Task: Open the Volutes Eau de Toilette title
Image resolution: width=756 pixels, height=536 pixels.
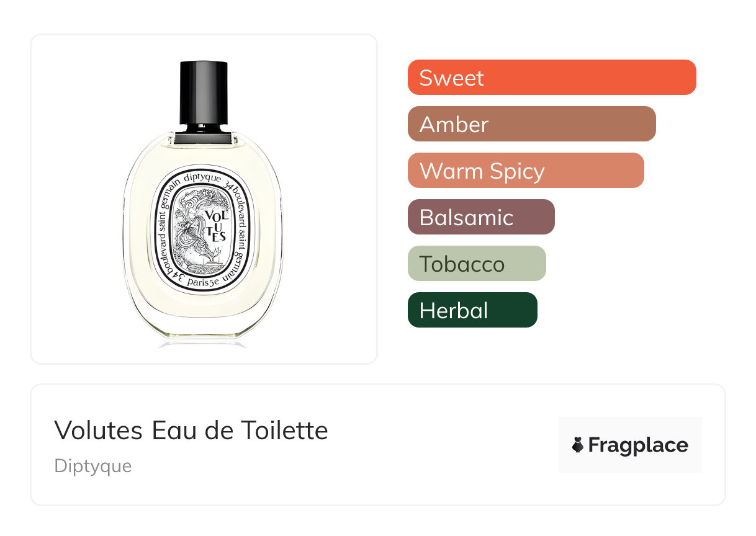Action: point(191,430)
